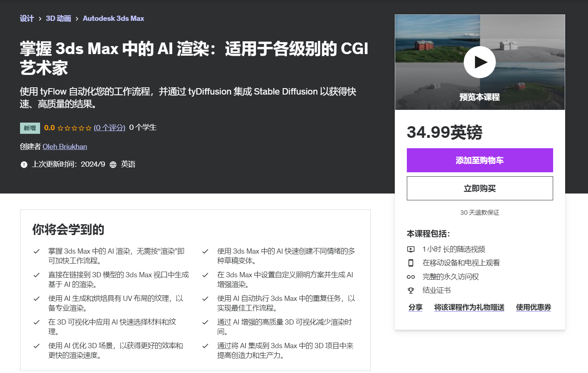
Task: Click the on-demand video icon
Action: 411,249
